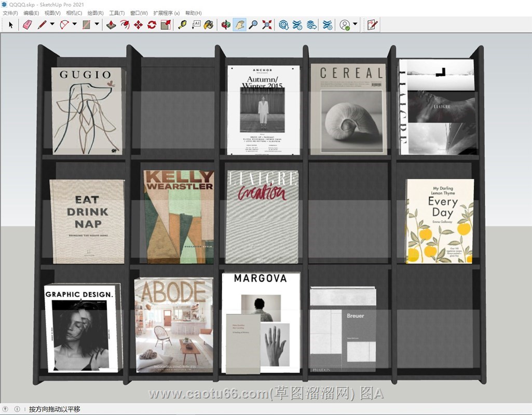Click the KELLY WEARSTLER book cover
Image resolution: width=532 pixels, height=415 pixels.
(179, 217)
